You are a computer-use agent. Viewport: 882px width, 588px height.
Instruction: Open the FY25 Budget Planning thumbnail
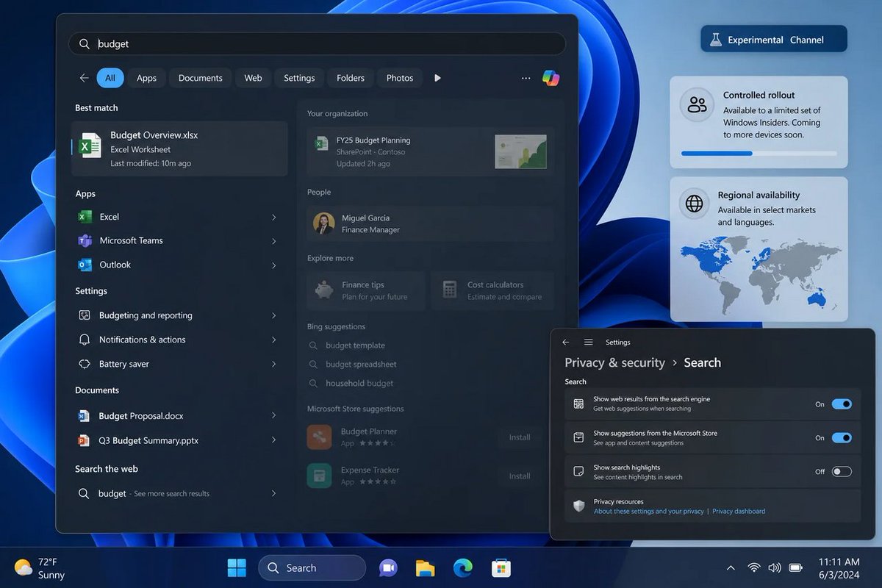pyautogui.click(x=520, y=152)
